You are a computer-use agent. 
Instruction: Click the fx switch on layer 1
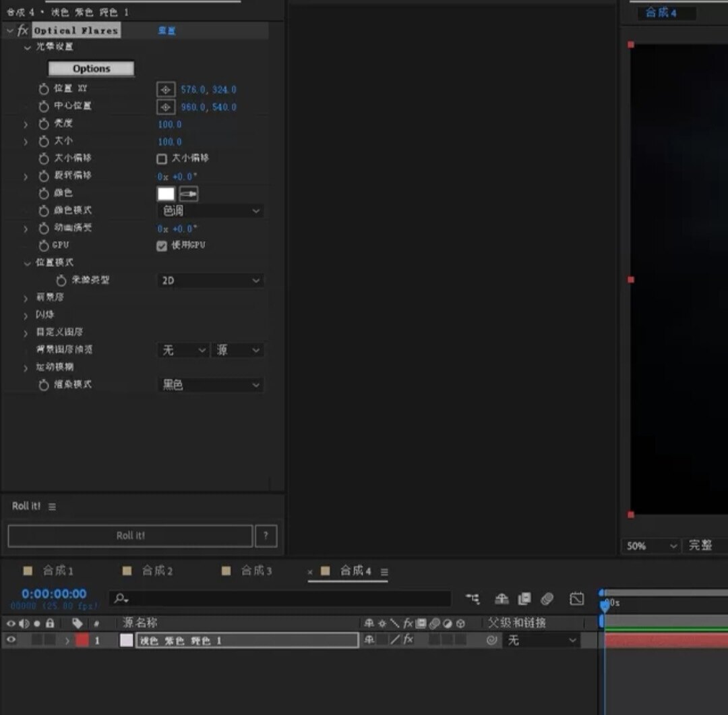click(408, 640)
